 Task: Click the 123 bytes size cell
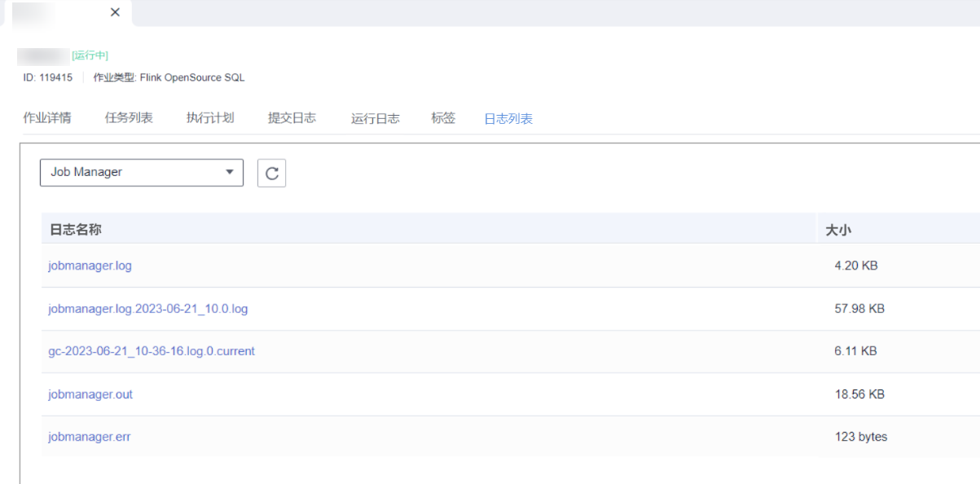click(x=861, y=437)
